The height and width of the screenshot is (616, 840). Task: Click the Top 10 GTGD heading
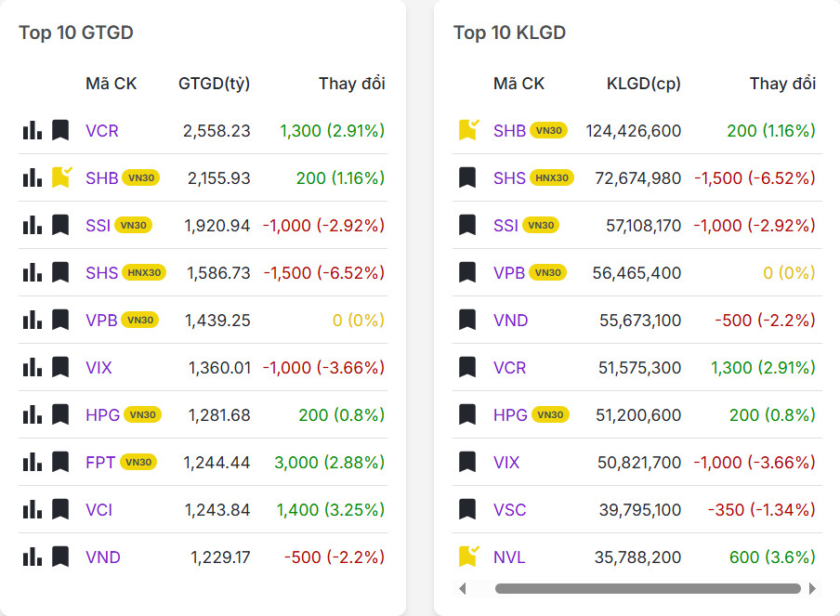pos(76,33)
